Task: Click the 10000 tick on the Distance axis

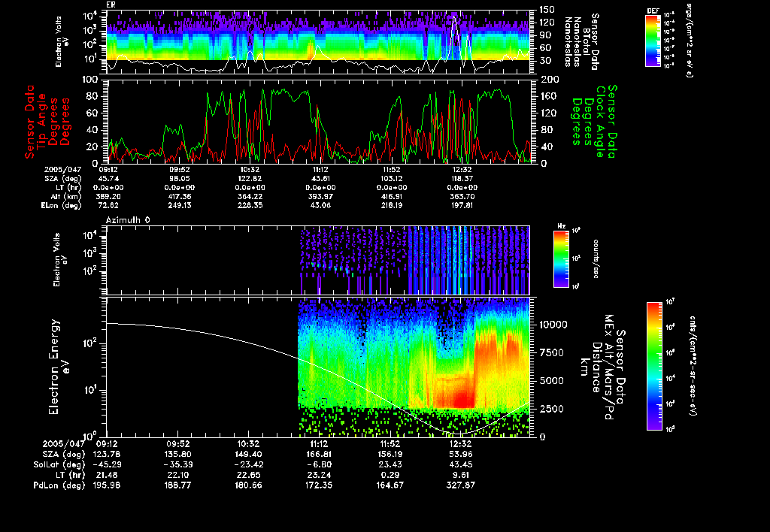Action: point(553,325)
